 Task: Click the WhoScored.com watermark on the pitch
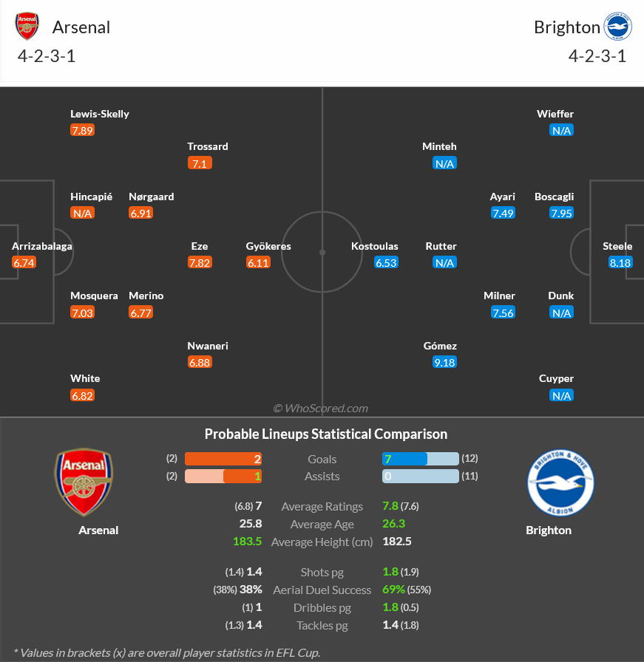(x=320, y=408)
